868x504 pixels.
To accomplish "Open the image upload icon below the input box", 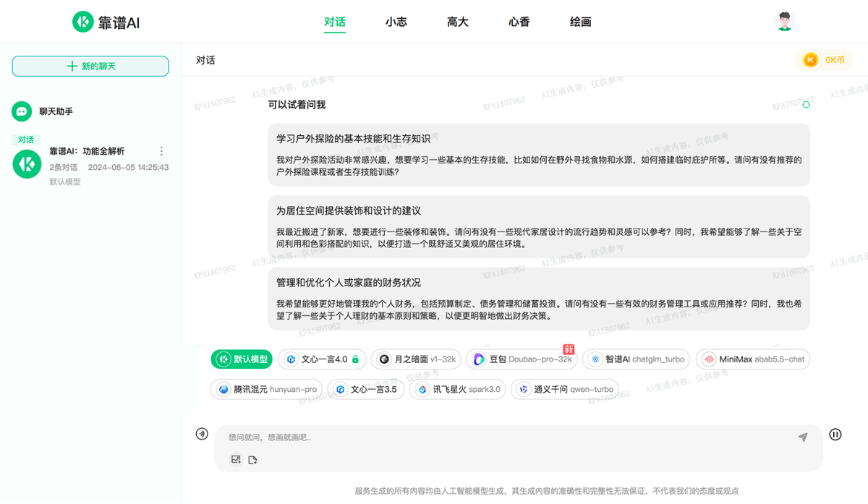I will click(x=235, y=459).
